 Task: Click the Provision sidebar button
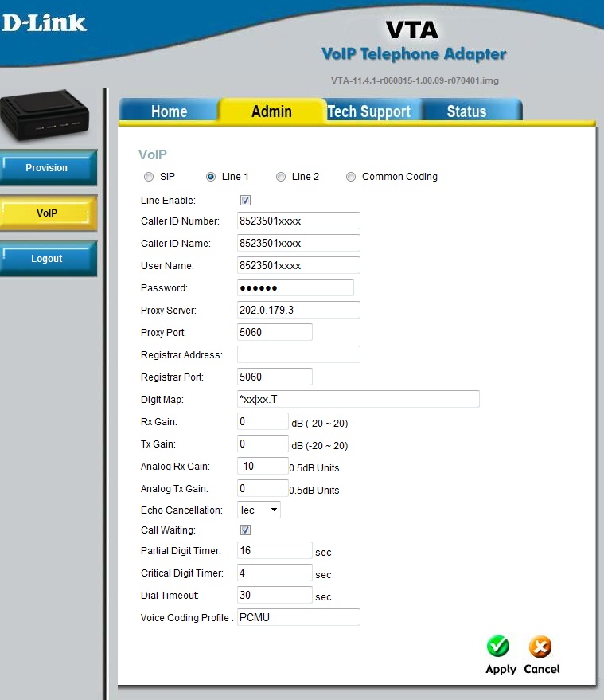pyautogui.click(x=47, y=167)
